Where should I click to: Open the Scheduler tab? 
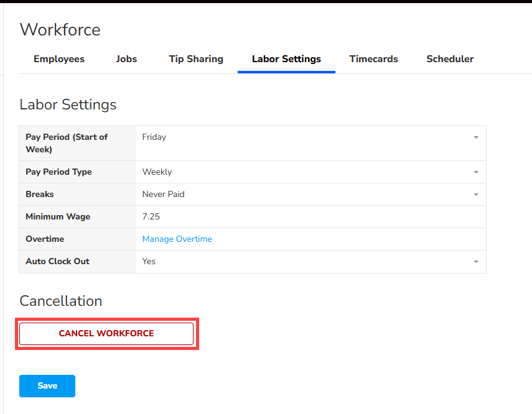click(450, 59)
